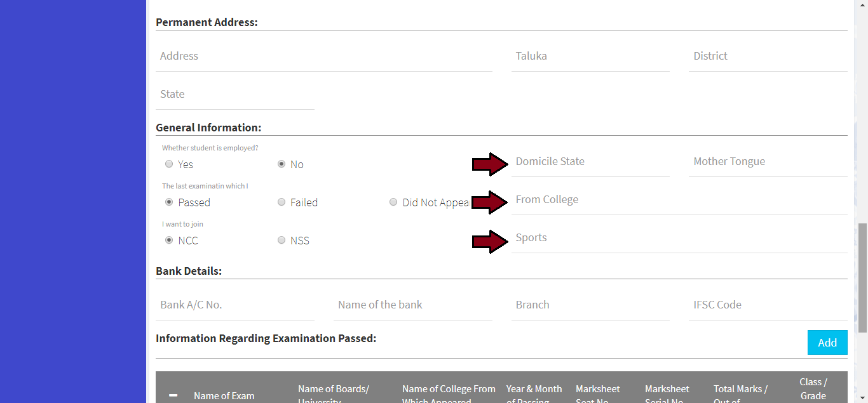Focus the Name of the bank field

tap(412, 305)
